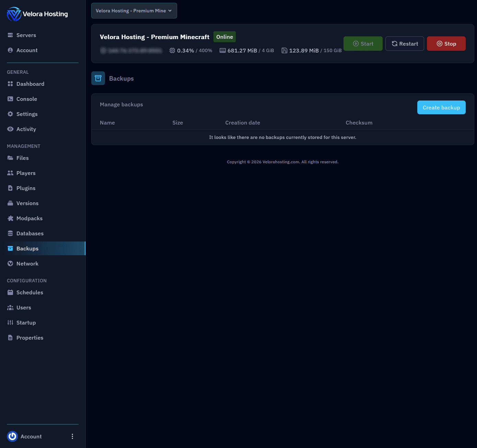Restart the Minecraft server
The height and width of the screenshot is (448, 477).
click(404, 44)
